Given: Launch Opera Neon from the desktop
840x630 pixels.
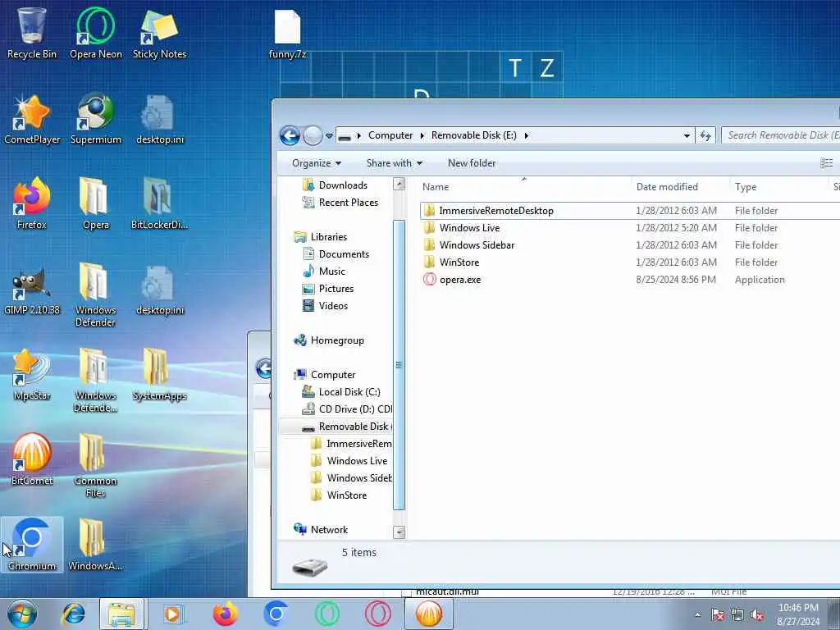Looking at the screenshot, I should pyautogui.click(x=96, y=33).
